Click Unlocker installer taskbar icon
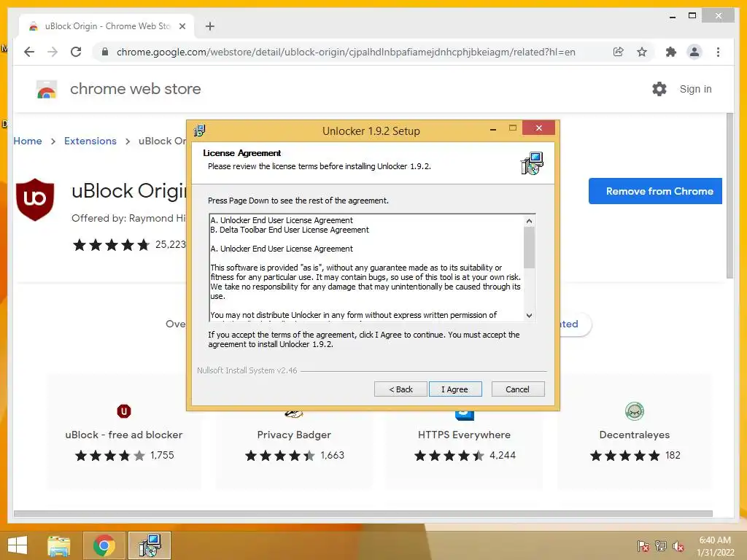 pyautogui.click(x=150, y=545)
